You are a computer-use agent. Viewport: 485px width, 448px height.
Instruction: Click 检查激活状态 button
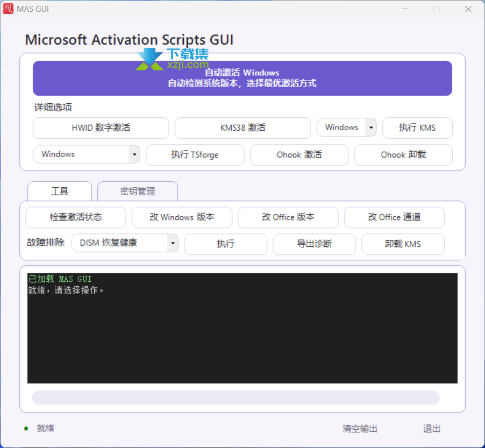(x=76, y=217)
